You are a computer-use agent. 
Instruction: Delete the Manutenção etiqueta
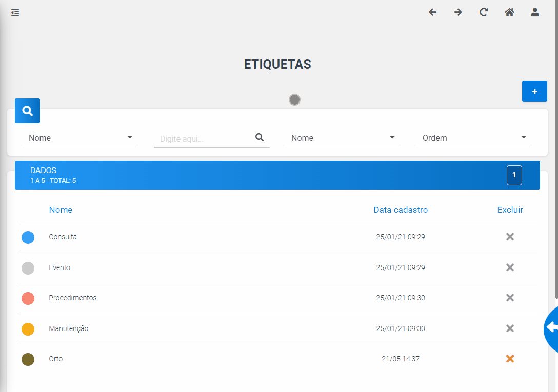coord(510,328)
